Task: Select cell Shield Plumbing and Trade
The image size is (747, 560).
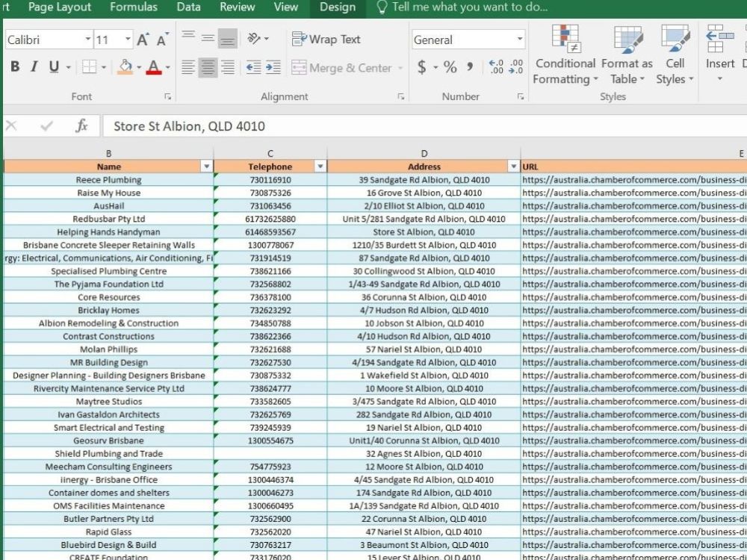Action: pos(108,453)
